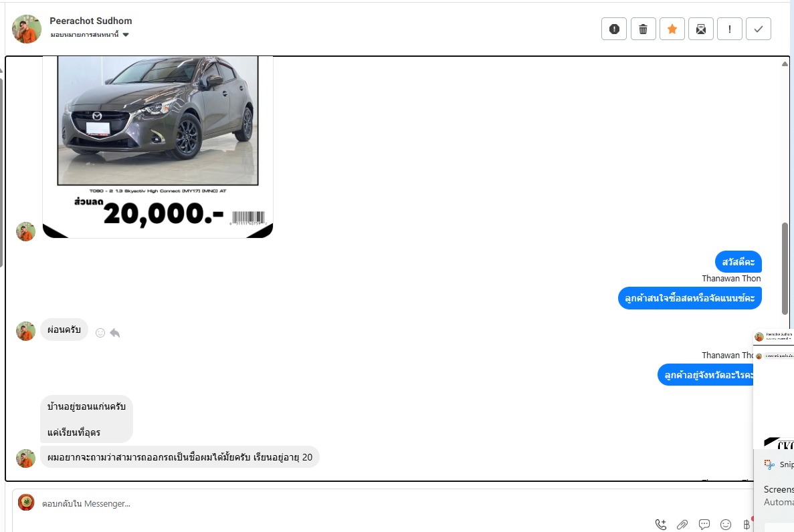Screen dimensions: 794x532
Task: Attach a file using the paperclip icon
Action: point(682,525)
